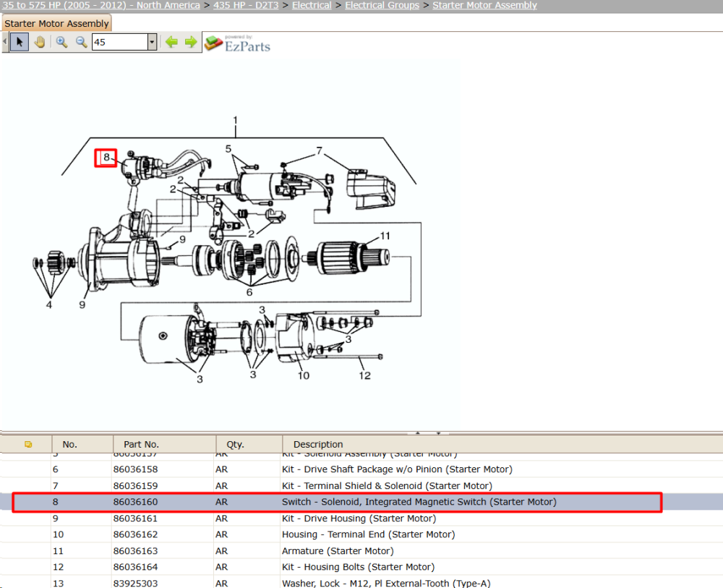Select the pointer arrow tool
Screen dimensions: 723x588
point(20,42)
